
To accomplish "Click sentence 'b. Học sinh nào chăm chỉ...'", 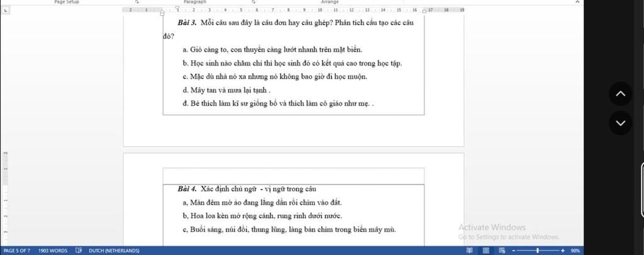I will [292, 64].
